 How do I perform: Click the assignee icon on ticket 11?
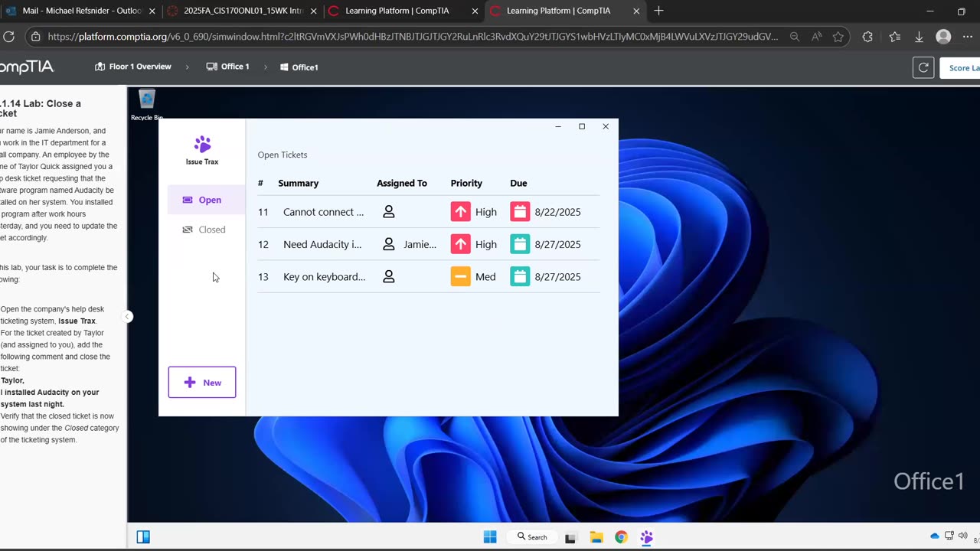pos(389,212)
